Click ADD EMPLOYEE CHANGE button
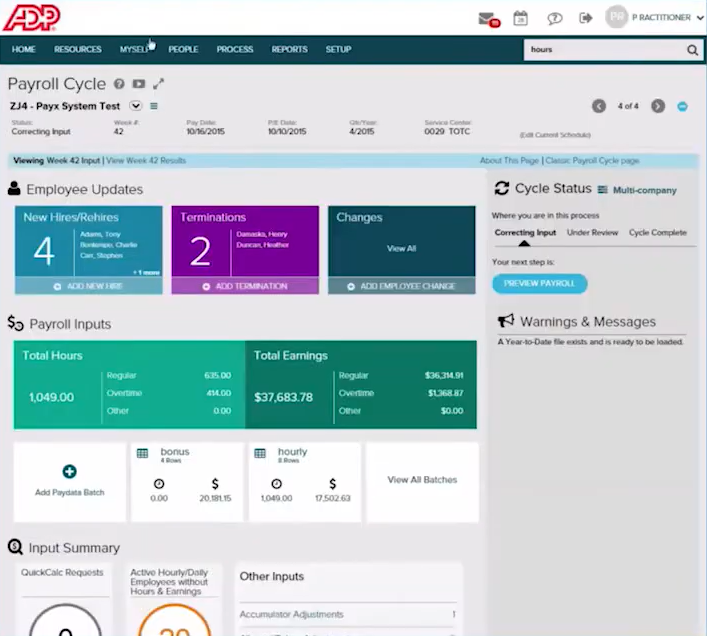This screenshot has width=707, height=636. (402, 286)
